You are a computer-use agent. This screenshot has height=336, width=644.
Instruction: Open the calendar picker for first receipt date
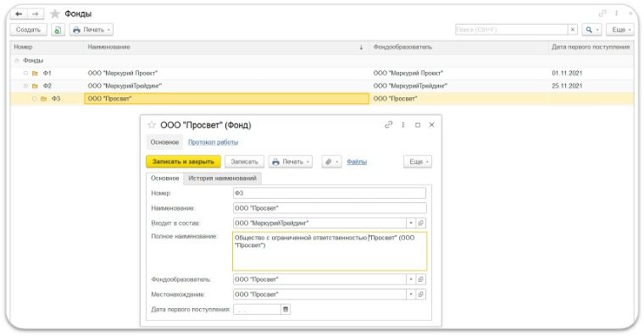[x=286, y=309]
